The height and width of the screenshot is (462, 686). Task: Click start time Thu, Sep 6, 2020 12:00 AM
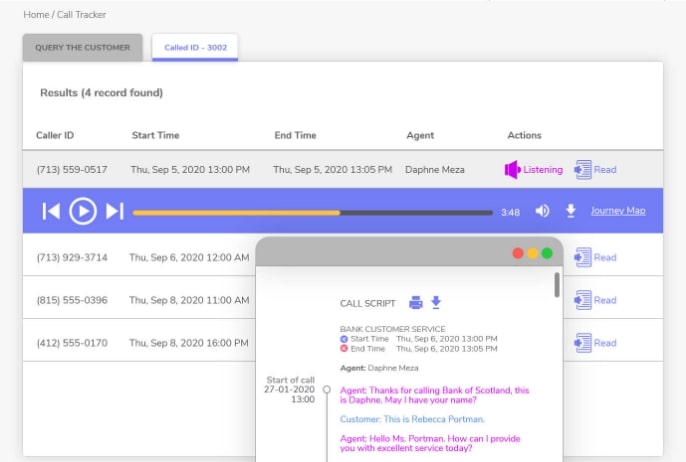(189, 257)
